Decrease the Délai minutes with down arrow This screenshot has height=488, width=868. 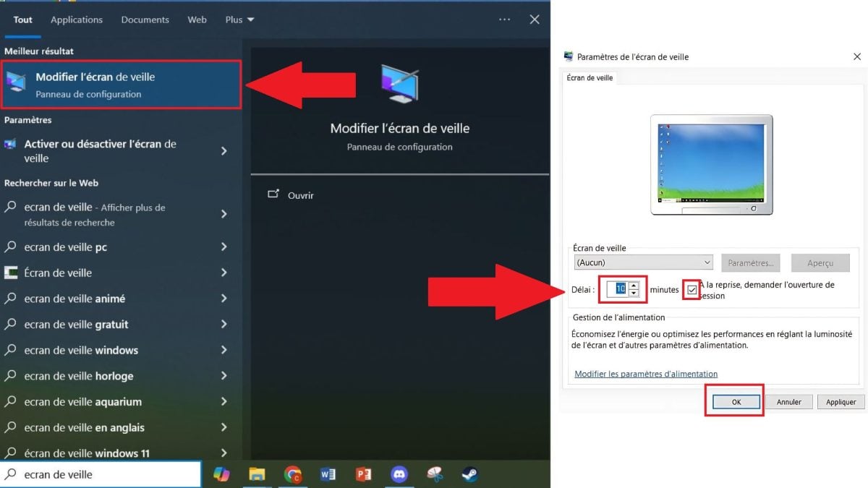click(634, 293)
